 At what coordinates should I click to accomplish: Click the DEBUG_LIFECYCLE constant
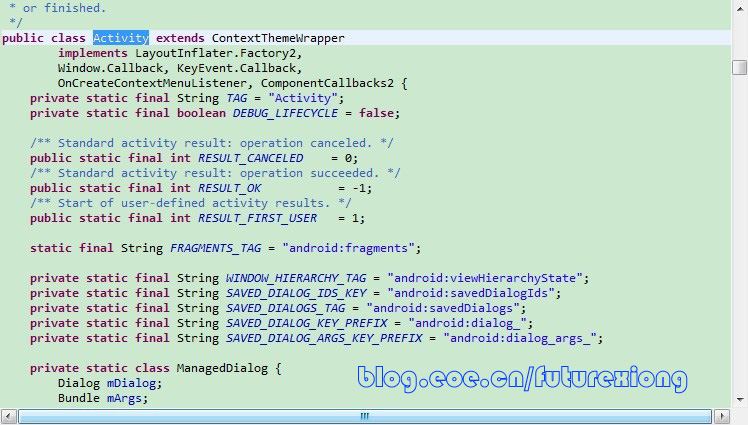pyautogui.click(x=285, y=113)
